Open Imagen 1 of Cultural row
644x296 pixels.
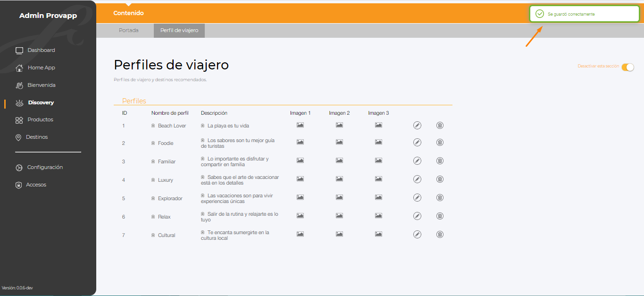pyautogui.click(x=300, y=234)
